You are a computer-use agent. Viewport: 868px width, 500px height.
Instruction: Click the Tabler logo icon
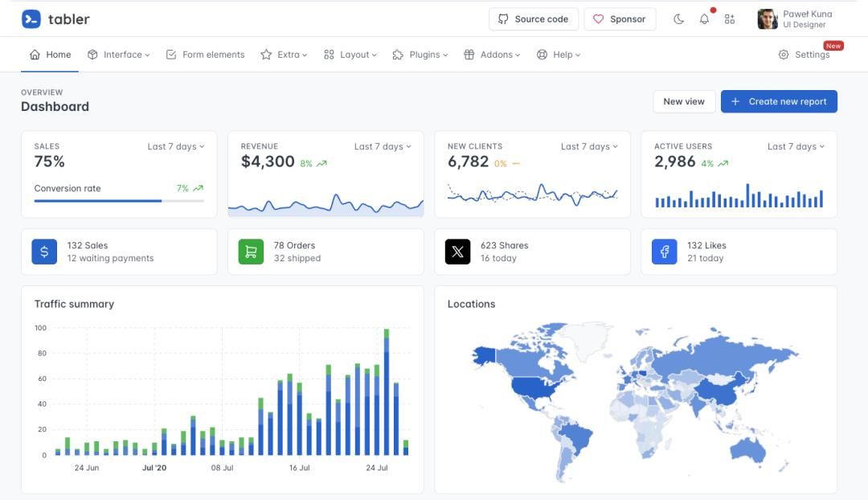(x=31, y=19)
